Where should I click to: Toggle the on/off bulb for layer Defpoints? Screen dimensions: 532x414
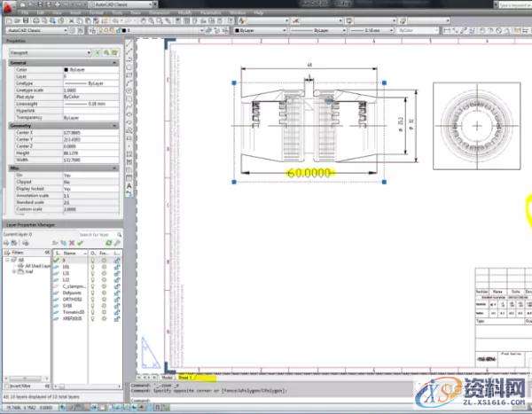(x=92, y=294)
